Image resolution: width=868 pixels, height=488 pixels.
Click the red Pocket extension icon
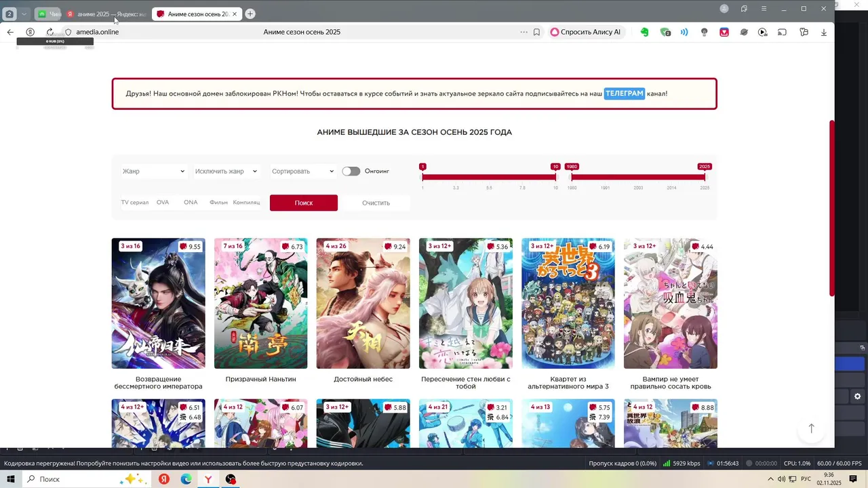point(724,32)
